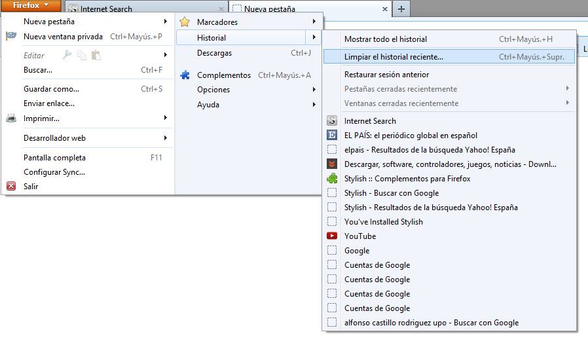This screenshot has height=364, width=588.
Task: Open Descargas from the menu
Action: pyautogui.click(x=249, y=53)
